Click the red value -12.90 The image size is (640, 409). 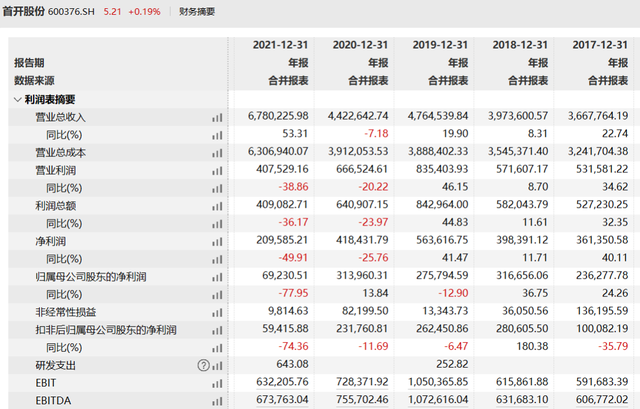coord(453,293)
